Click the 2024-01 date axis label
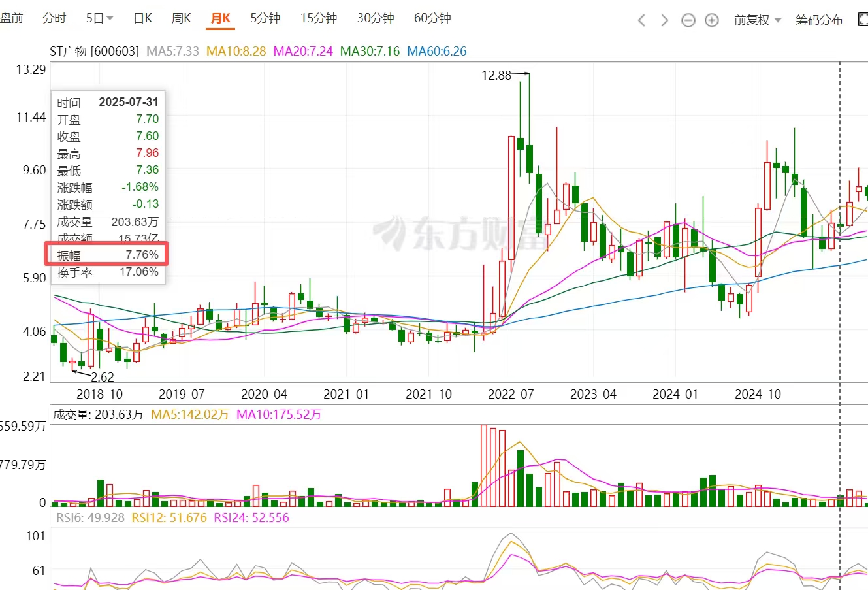The height and width of the screenshot is (590, 868). pyautogui.click(x=675, y=394)
